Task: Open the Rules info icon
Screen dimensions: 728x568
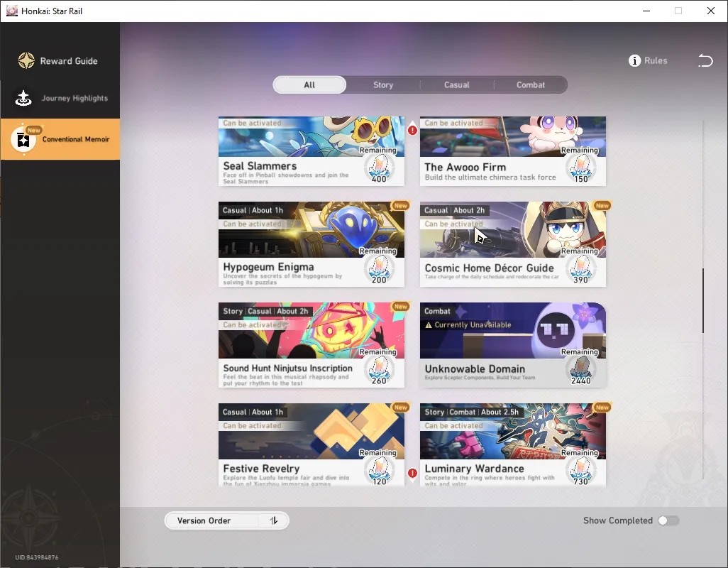Action: click(634, 61)
